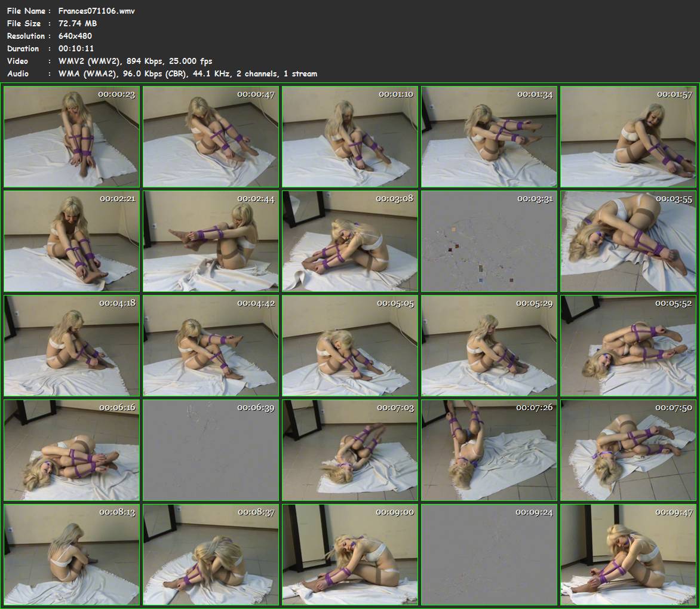Select the 00:09:00 thumbnail
This screenshot has height=609, width=700.
tap(350, 555)
